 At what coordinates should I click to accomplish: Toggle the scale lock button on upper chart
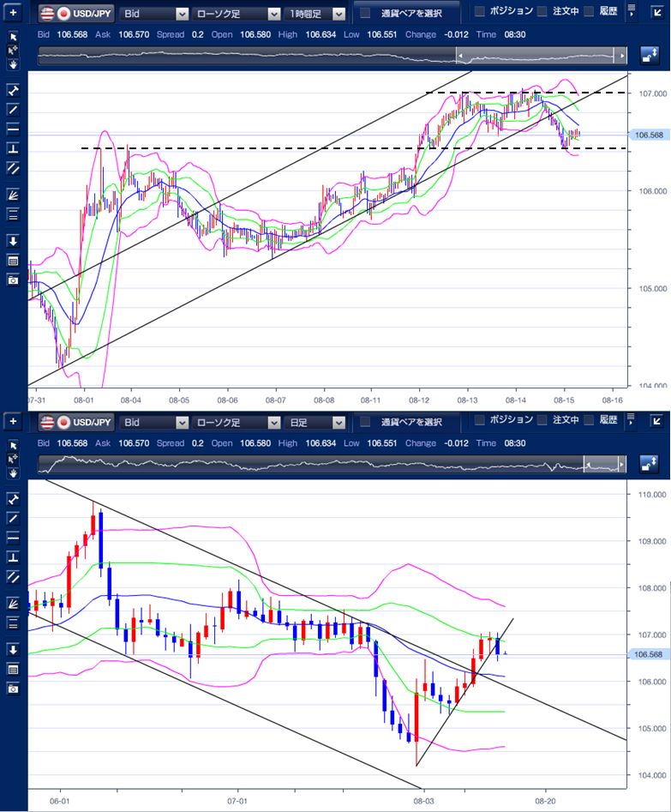coord(650,57)
